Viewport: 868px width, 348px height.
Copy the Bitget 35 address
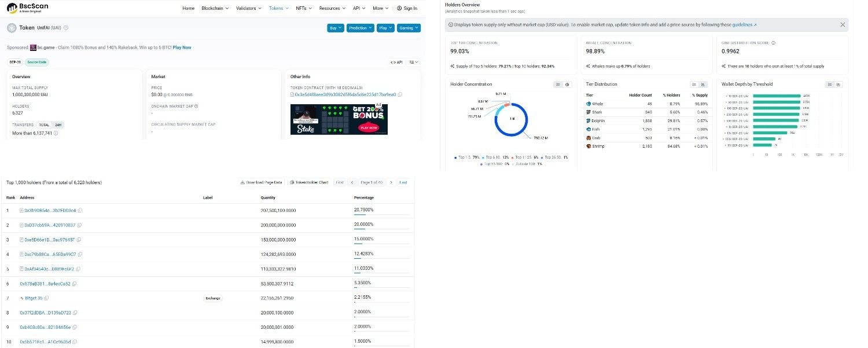[x=47, y=298]
